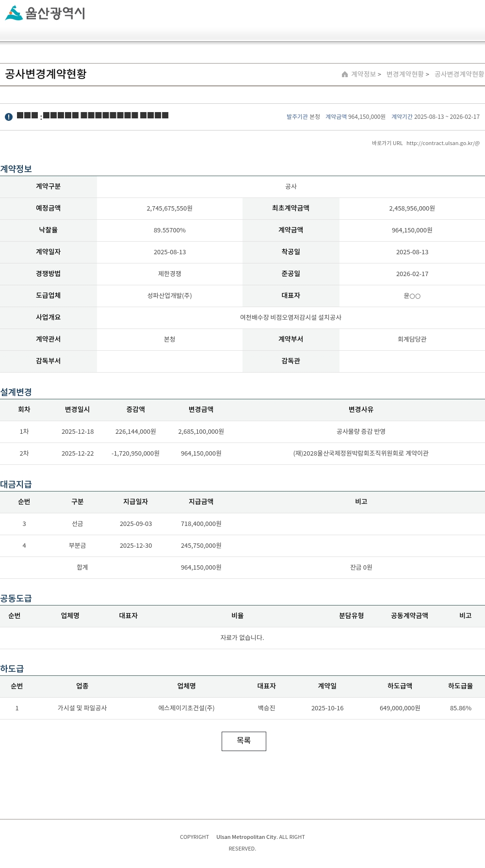Click the home icon in breadcrumb
The height and width of the screenshot is (868, 485).
pos(345,74)
